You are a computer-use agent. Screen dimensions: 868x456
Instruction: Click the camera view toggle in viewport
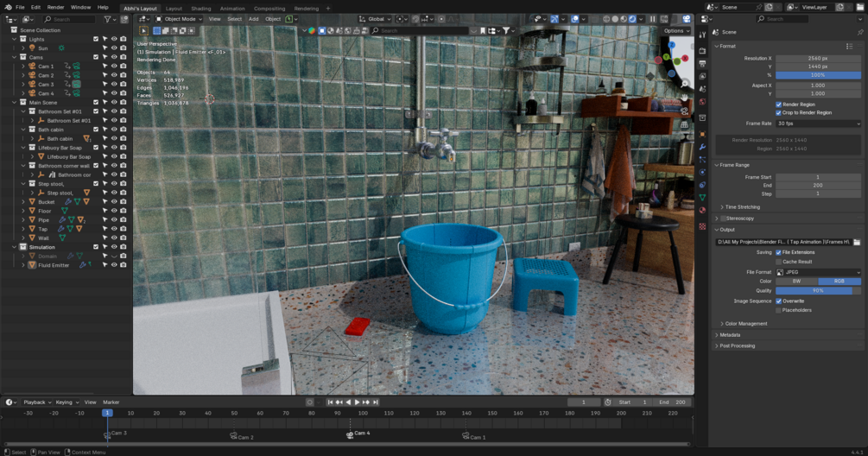[x=685, y=111]
